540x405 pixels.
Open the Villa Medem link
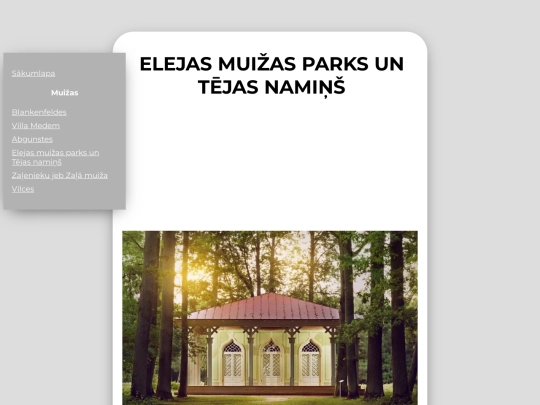coord(36,126)
